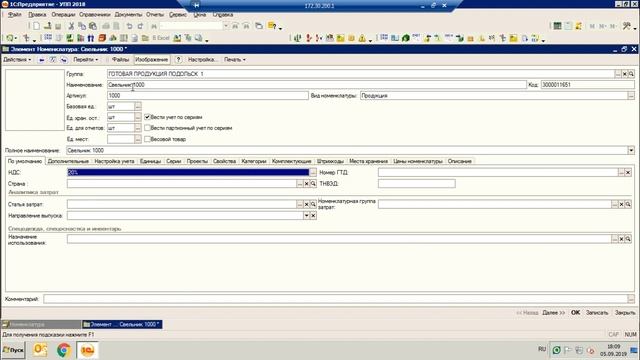640x360 pixels.
Task: Clear the Группа field with its X icon
Action: (624, 74)
